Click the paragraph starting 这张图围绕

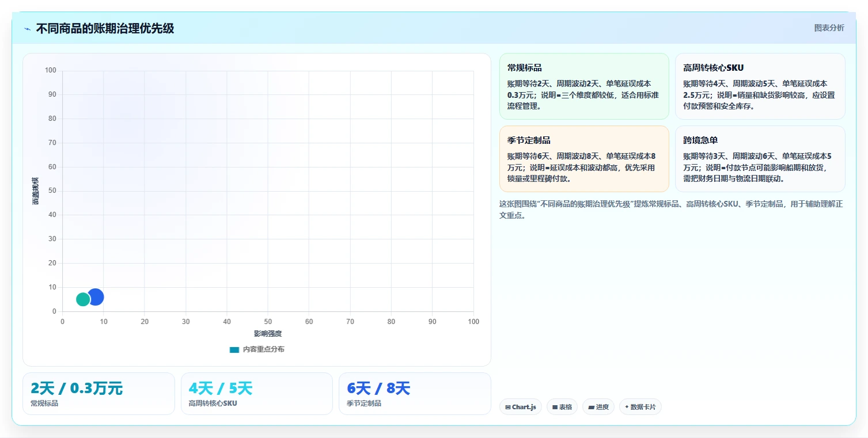[x=671, y=210]
